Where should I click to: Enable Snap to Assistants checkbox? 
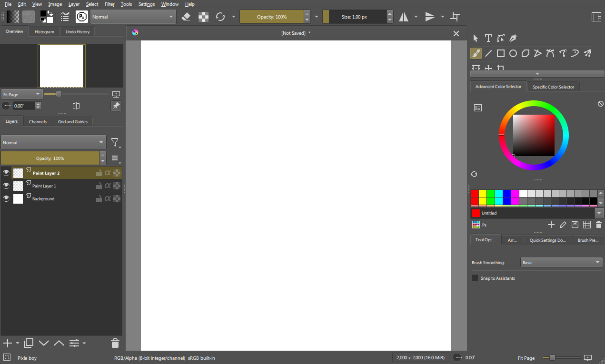tap(475, 278)
